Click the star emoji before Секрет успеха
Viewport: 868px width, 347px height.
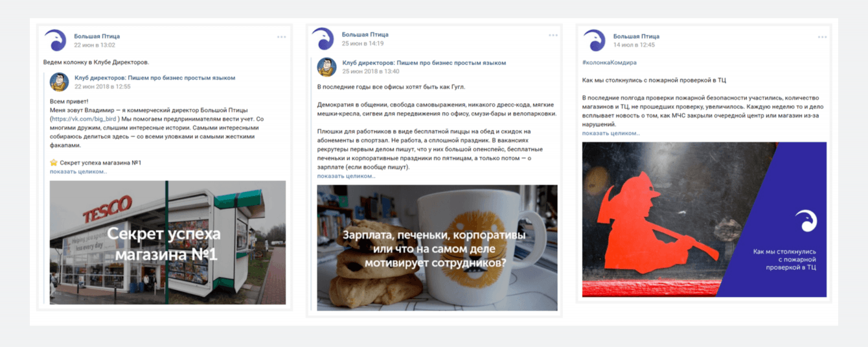[54, 162]
